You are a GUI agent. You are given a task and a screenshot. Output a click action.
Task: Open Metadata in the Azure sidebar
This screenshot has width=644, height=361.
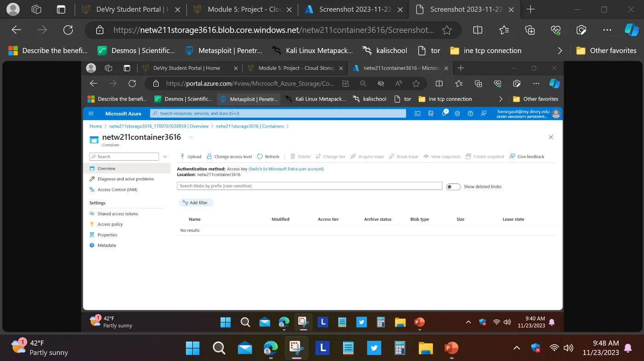pos(107,245)
